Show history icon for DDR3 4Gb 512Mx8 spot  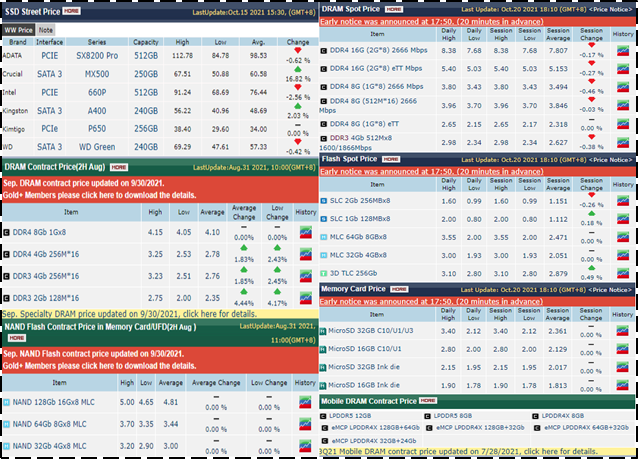pyautogui.click(x=623, y=142)
